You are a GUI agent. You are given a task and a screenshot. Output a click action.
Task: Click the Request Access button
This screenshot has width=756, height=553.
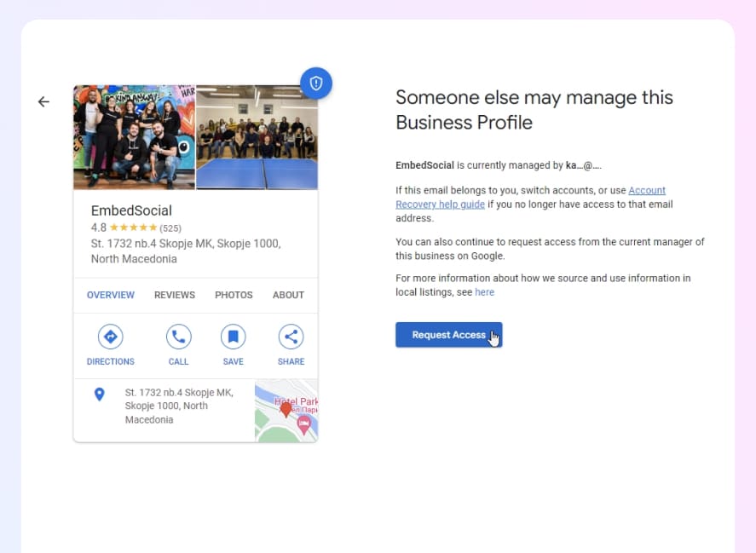[449, 335]
